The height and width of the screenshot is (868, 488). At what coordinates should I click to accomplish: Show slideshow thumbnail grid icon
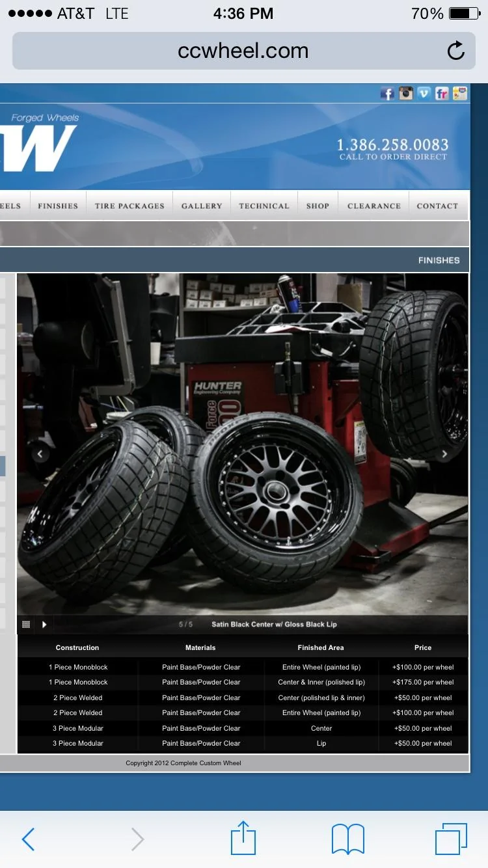click(26, 625)
